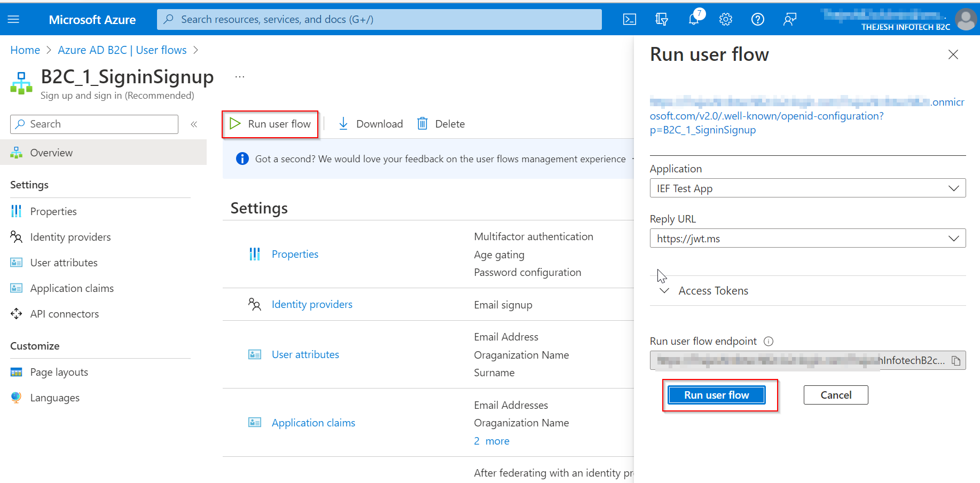Click the top search resources field
The height and width of the screenshot is (483, 980).
tap(379, 19)
